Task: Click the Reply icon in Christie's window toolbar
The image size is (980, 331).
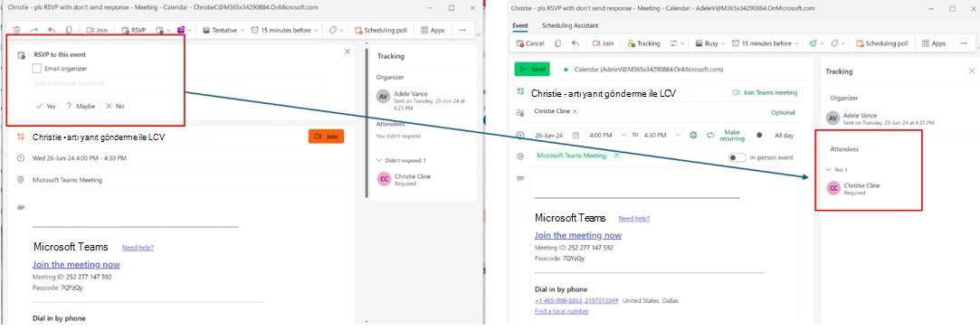Action: click(x=52, y=30)
